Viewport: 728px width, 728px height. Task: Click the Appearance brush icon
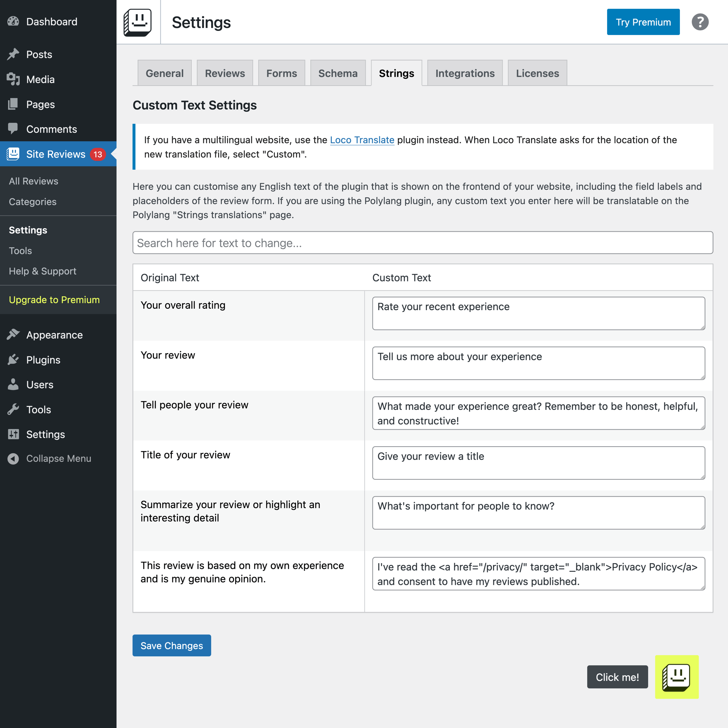coord(13,335)
